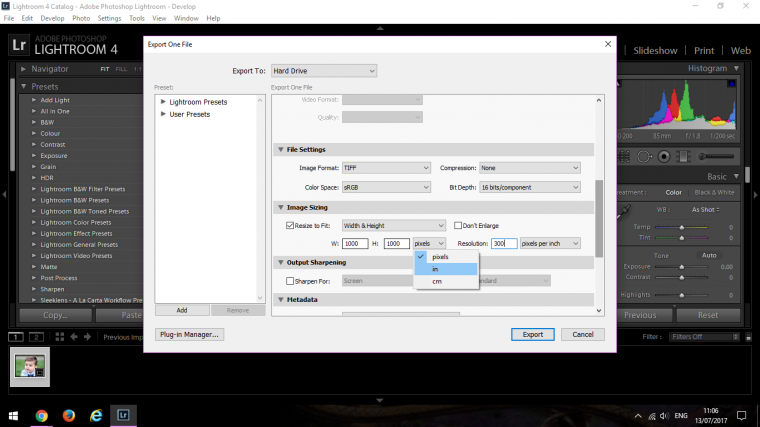This screenshot has width=760, height=427.
Task: Launch Firefox from taskbar
Action: click(69, 415)
